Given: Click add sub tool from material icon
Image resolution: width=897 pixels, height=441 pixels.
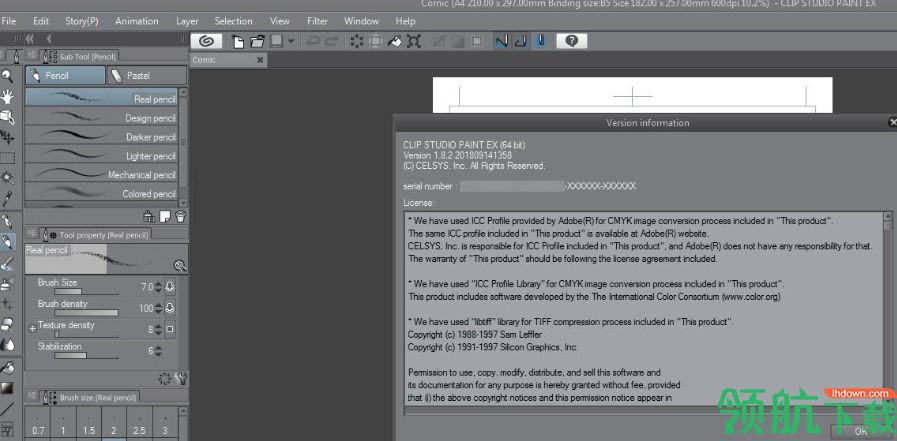Looking at the screenshot, I should click(x=149, y=216).
